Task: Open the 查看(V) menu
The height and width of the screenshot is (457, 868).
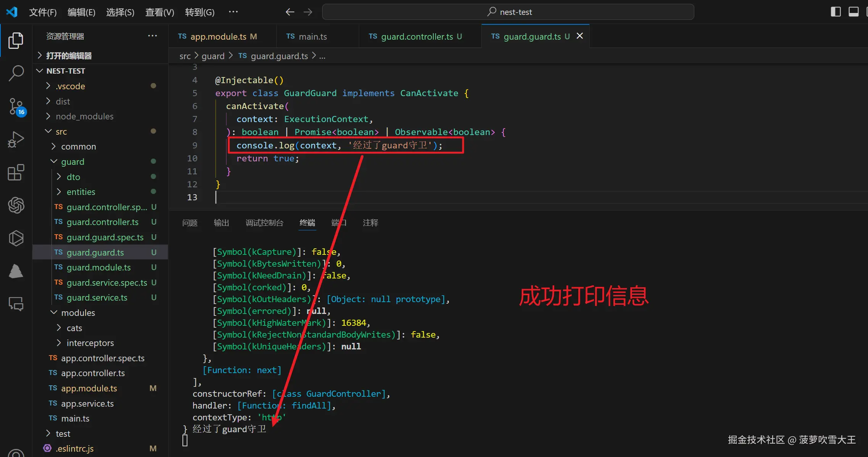Action: [x=159, y=12]
